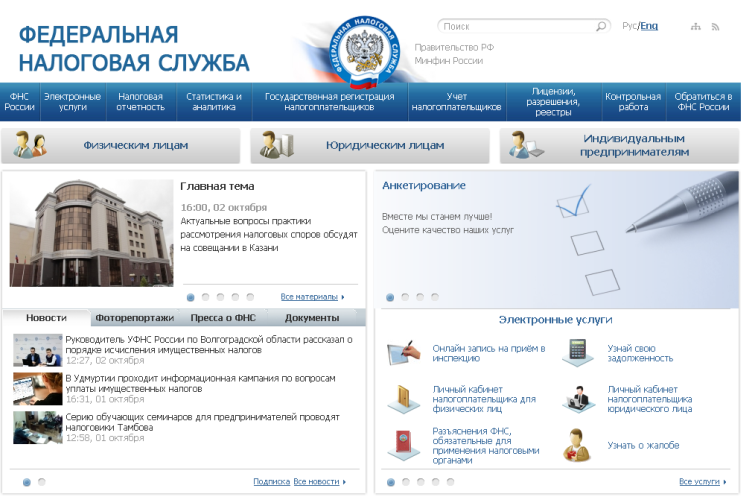The width and height of the screenshot is (741, 498).
Task: Click the desk-worker icon for кабинет юридического лица
Action: click(578, 399)
